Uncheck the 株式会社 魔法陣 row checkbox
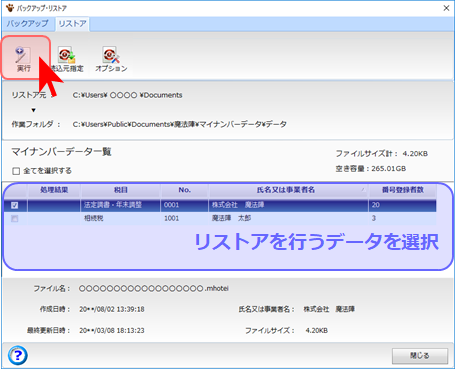 pos(15,205)
